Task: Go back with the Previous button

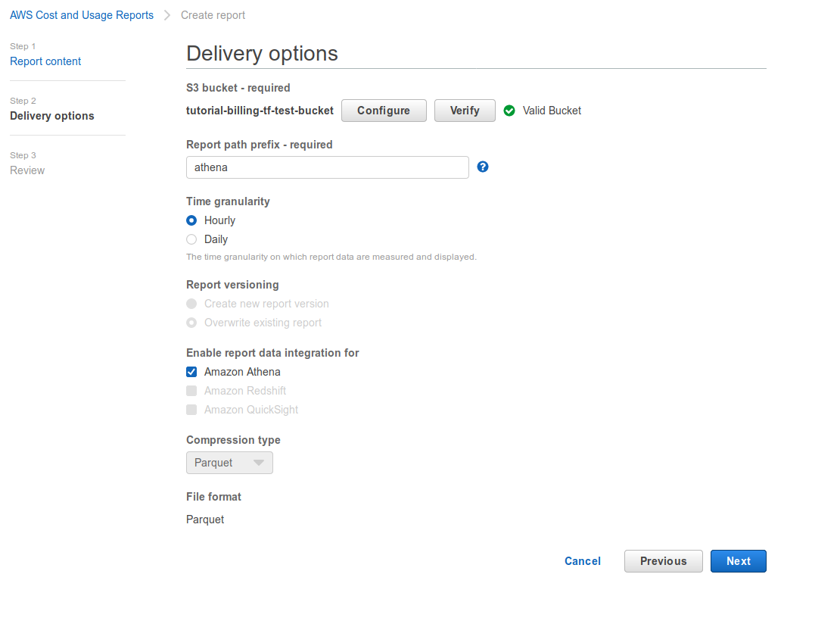Action: 663,561
